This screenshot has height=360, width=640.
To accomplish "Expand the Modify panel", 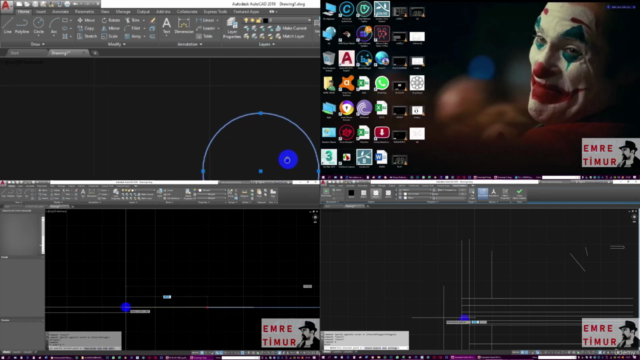I will (117, 44).
